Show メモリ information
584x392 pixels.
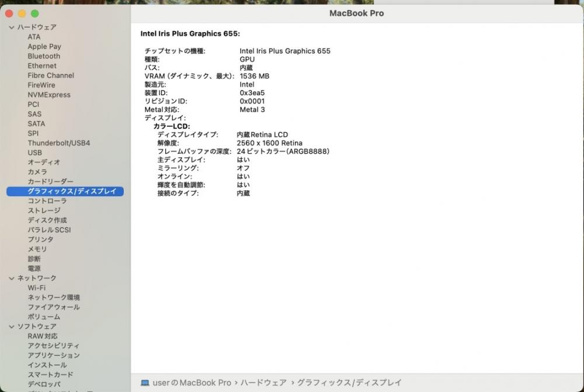point(37,249)
